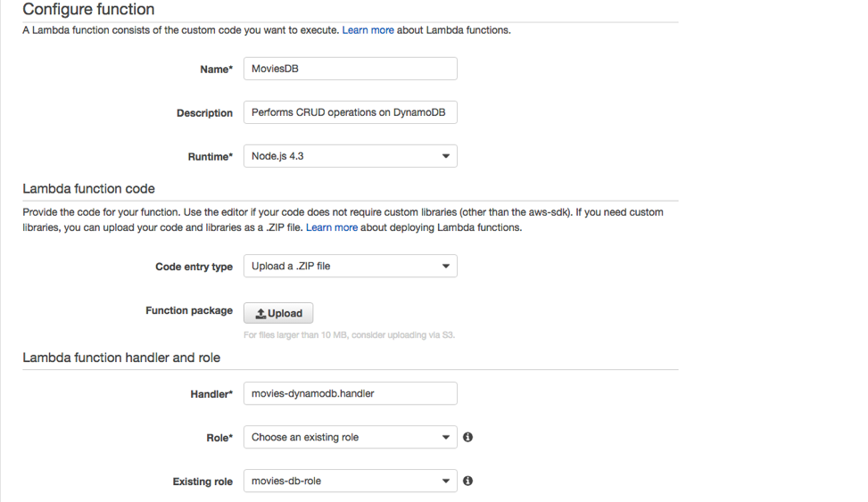Click the 'Handler*' field label
This screenshot has height=502, width=868.
pyautogui.click(x=211, y=394)
